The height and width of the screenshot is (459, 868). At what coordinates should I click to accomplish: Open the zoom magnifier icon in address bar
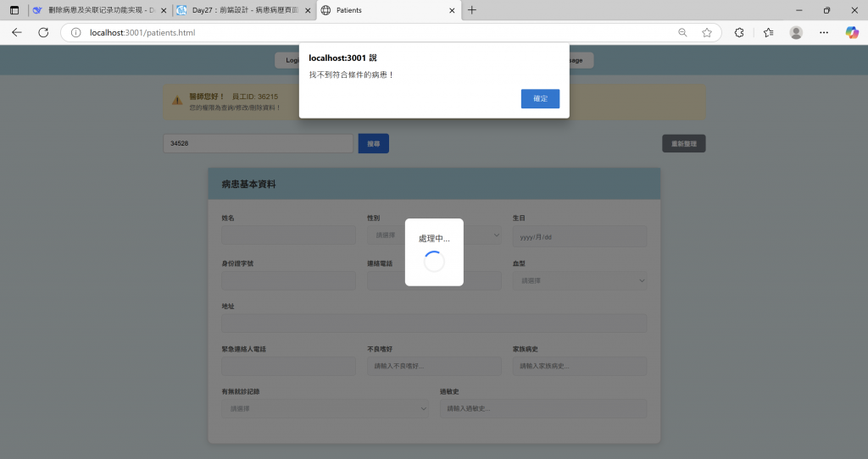pyautogui.click(x=682, y=33)
